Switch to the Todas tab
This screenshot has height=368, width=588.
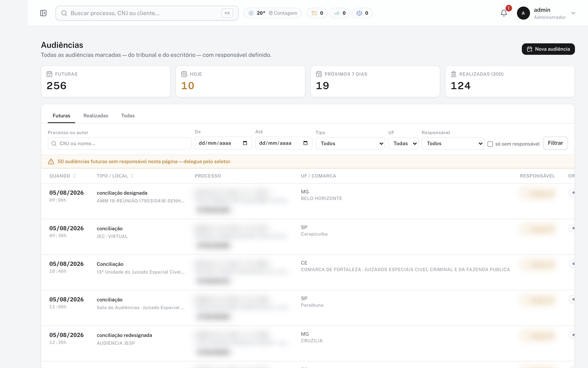tap(128, 116)
